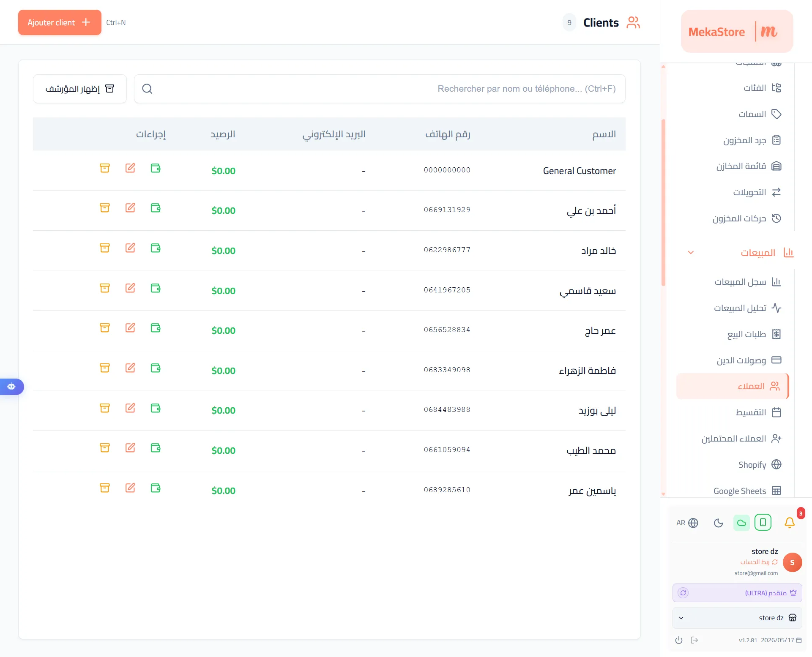Archive the محمد الطيب client
Screen dimensions: 812x657
pyautogui.click(x=105, y=448)
